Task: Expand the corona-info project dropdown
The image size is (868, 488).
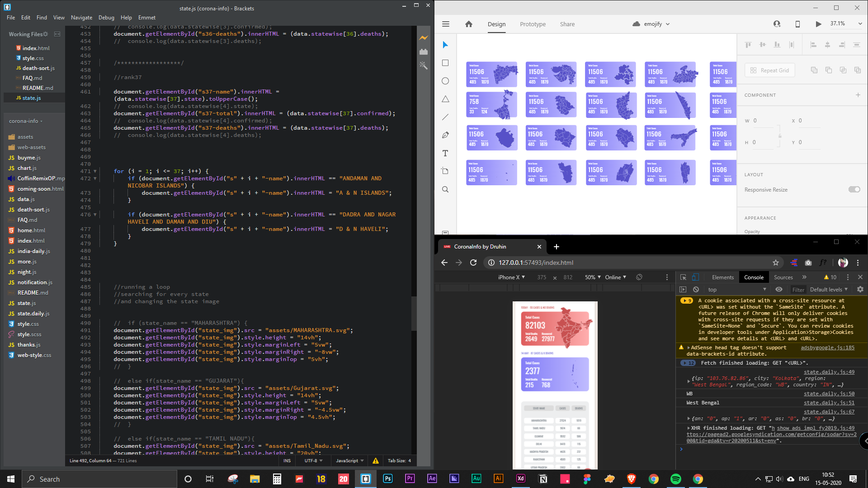Action: coord(26,121)
